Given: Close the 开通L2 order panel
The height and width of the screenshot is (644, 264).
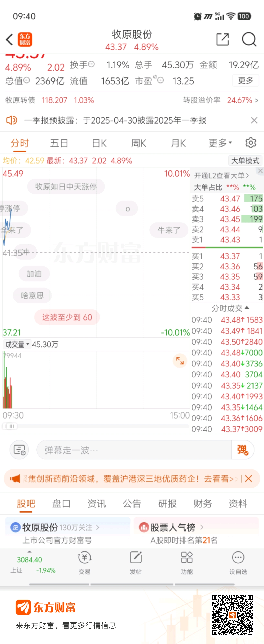Looking at the screenshot, I should pyautogui.click(x=260, y=171).
